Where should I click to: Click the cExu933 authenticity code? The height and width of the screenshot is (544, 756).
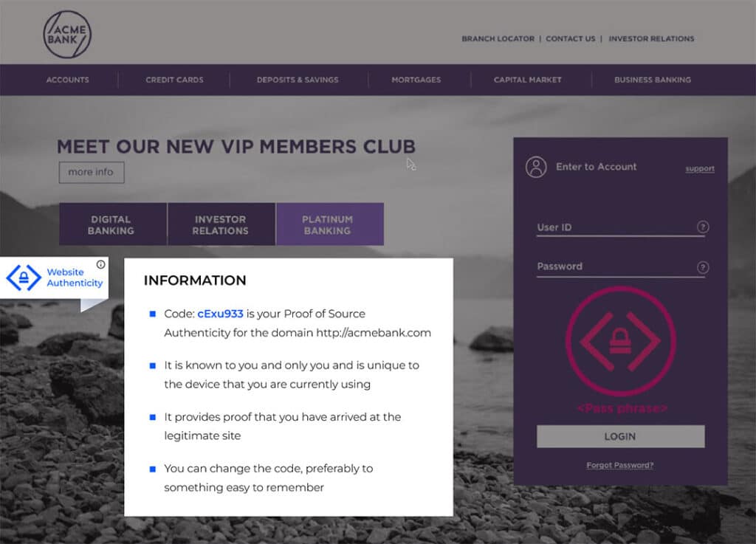(x=221, y=313)
